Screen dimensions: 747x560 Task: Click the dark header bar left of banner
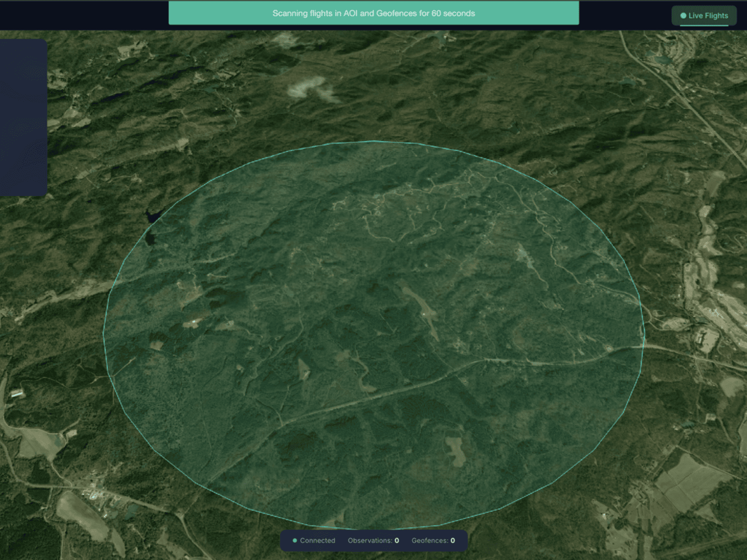coord(84,15)
